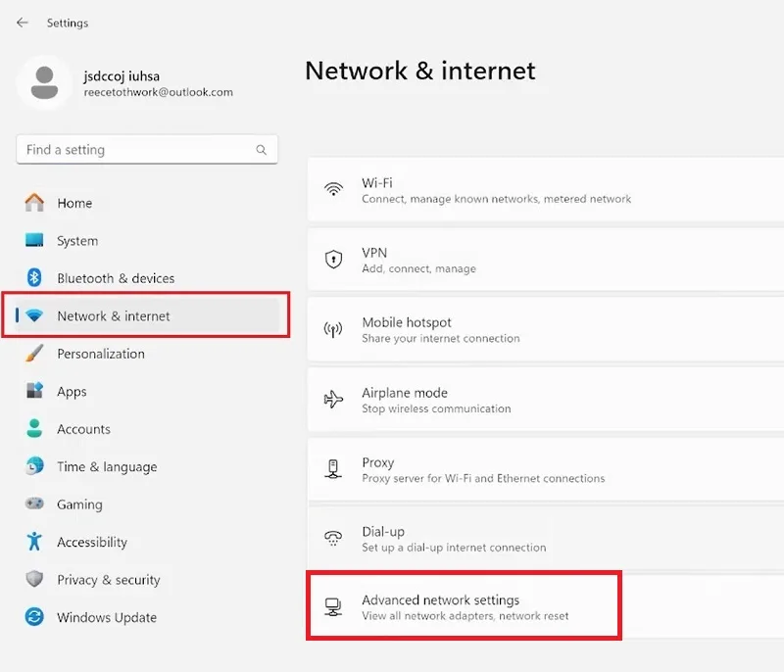
Task: Click the Proxy server icon
Action: coord(333,469)
